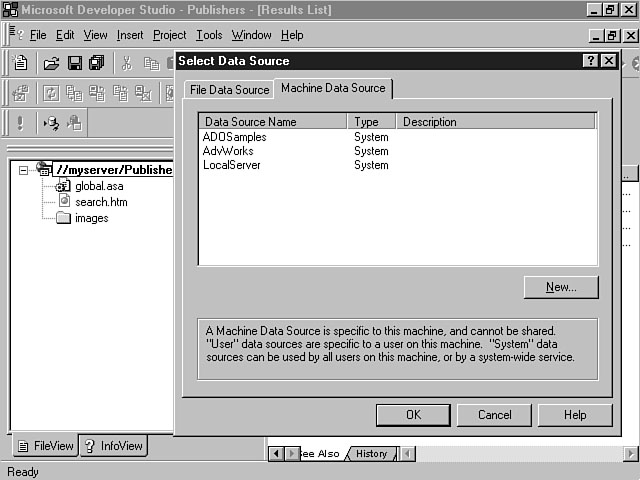
Task: Restore the inner document window in the menu bar
Action: coord(613,36)
